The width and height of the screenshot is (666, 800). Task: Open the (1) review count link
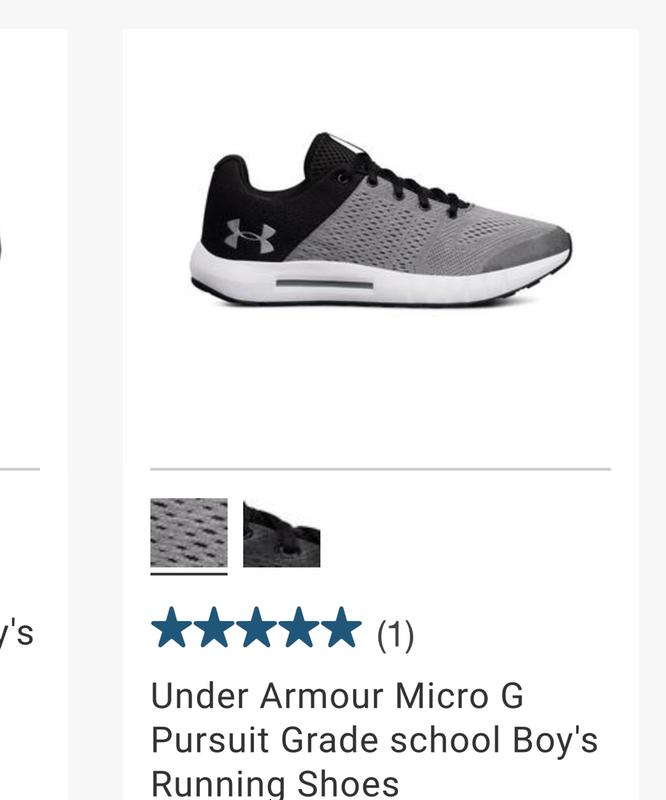pos(396,635)
